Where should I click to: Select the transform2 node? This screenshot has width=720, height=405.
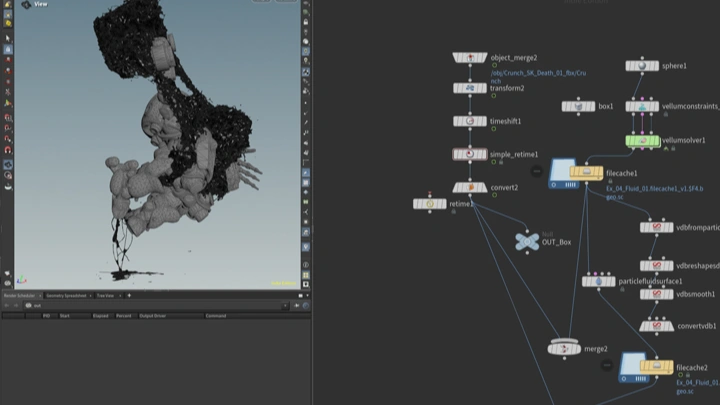pos(470,88)
